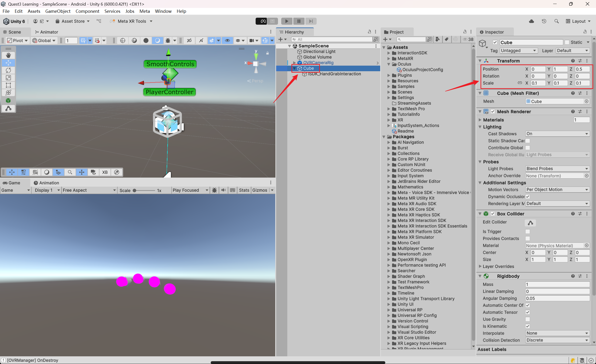Select the Move tool in Scene toolbar
This screenshot has width=596, height=364.
8,63
